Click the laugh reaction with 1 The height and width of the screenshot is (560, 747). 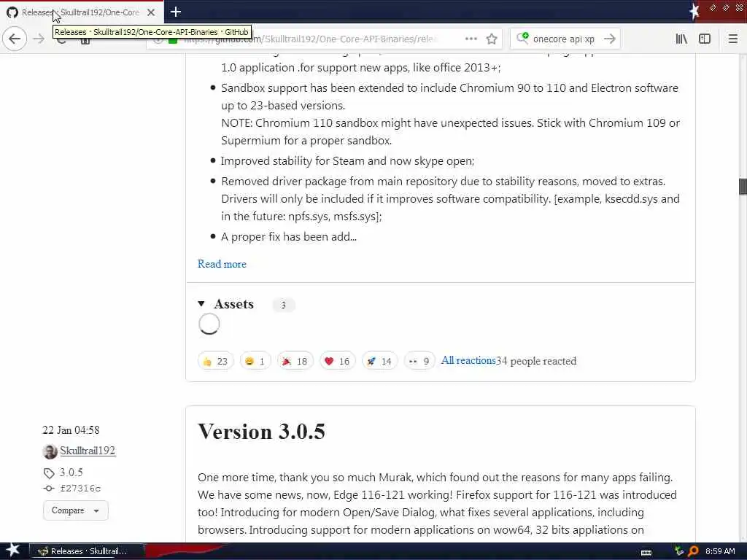click(255, 362)
